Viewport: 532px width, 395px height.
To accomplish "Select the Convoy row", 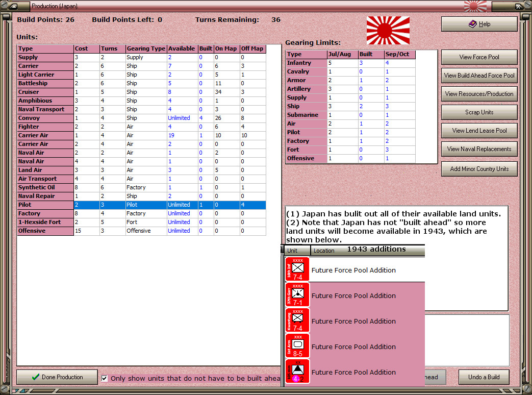I will tap(141, 118).
